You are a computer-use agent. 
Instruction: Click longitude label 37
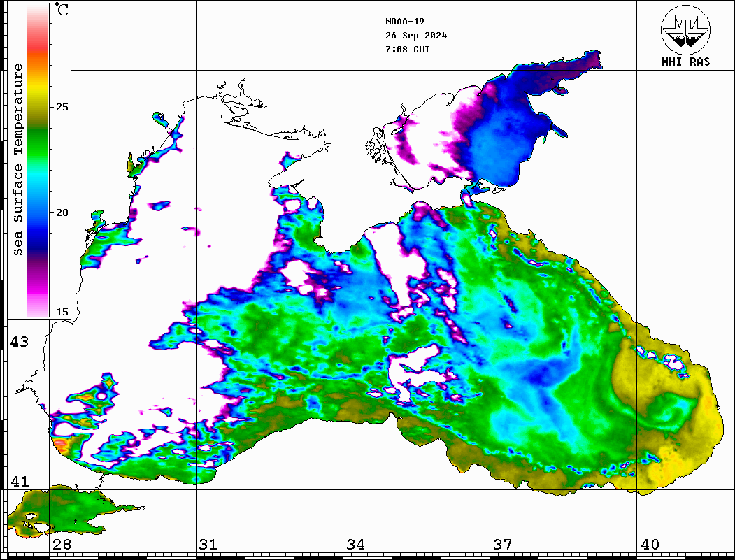pos(503,545)
